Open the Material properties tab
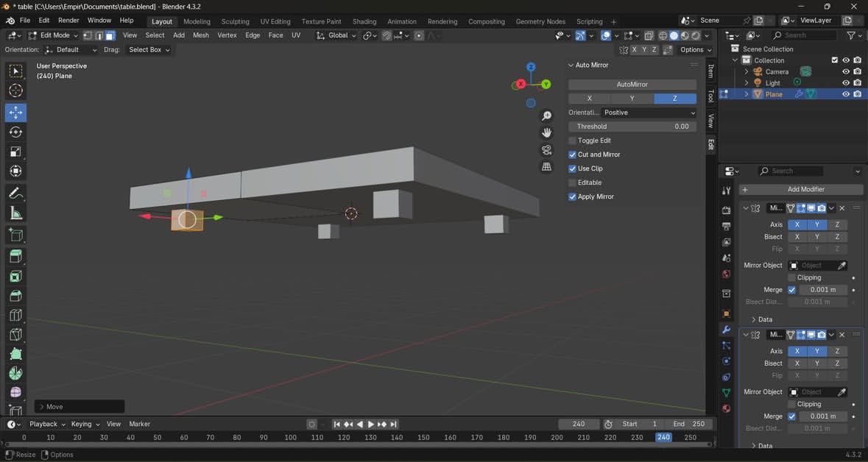Screen dimensions: 868x462 (x=727, y=408)
